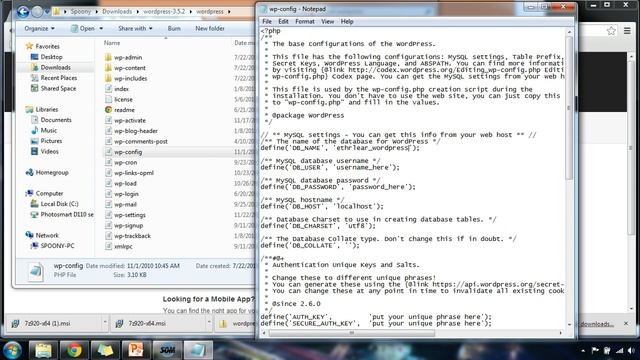The height and width of the screenshot is (360, 640).
Task: Bookmark page with Chrome star icon
Action: (611, 31)
